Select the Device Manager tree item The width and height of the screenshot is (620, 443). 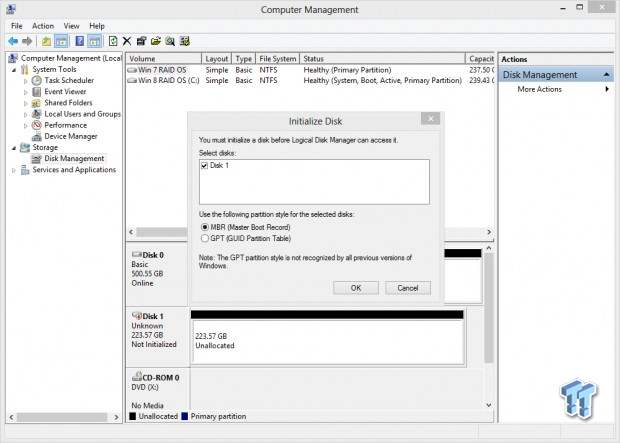click(x=71, y=136)
